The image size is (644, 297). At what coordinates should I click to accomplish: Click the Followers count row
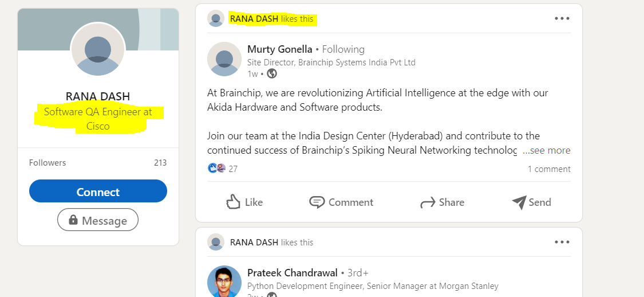[x=98, y=163]
